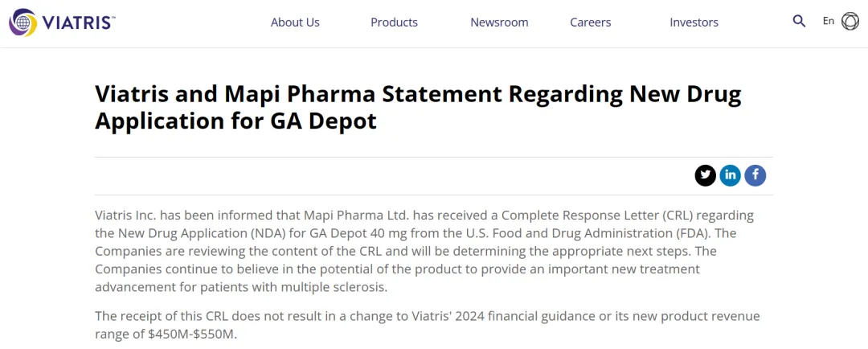Click the GA Depot statement headline
868x349 pixels.
(x=418, y=107)
